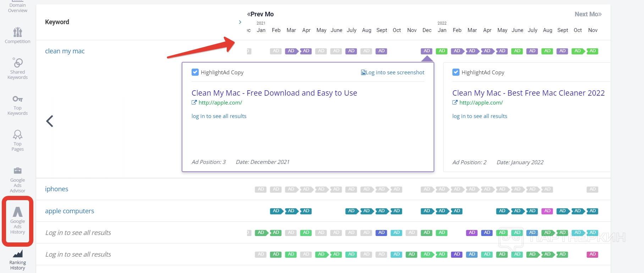
Task: Click 'clean my mac' keyword link
Action: (65, 51)
